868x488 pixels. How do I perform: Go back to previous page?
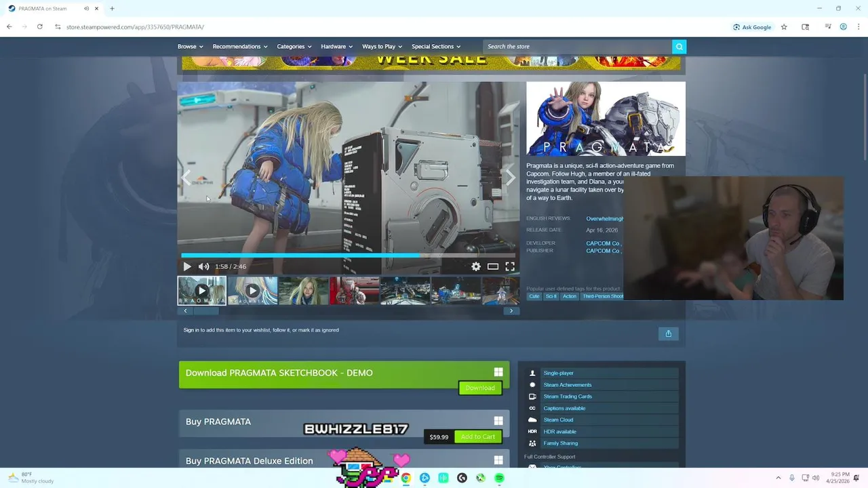pyautogui.click(x=9, y=27)
